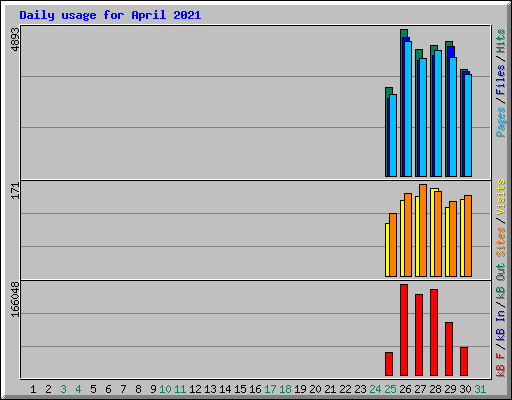Click the day 30 axis label
Screen dimensions: 512x400
click(465, 389)
